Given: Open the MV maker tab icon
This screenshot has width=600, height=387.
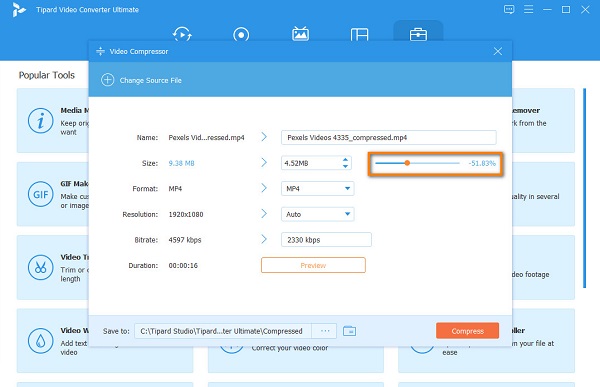Looking at the screenshot, I should [300, 34].
